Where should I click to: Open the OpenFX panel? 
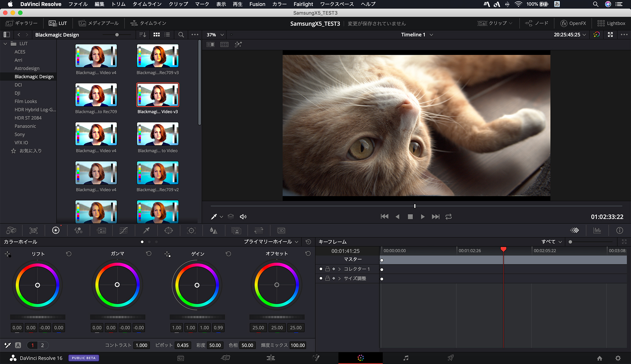point(574,23)
